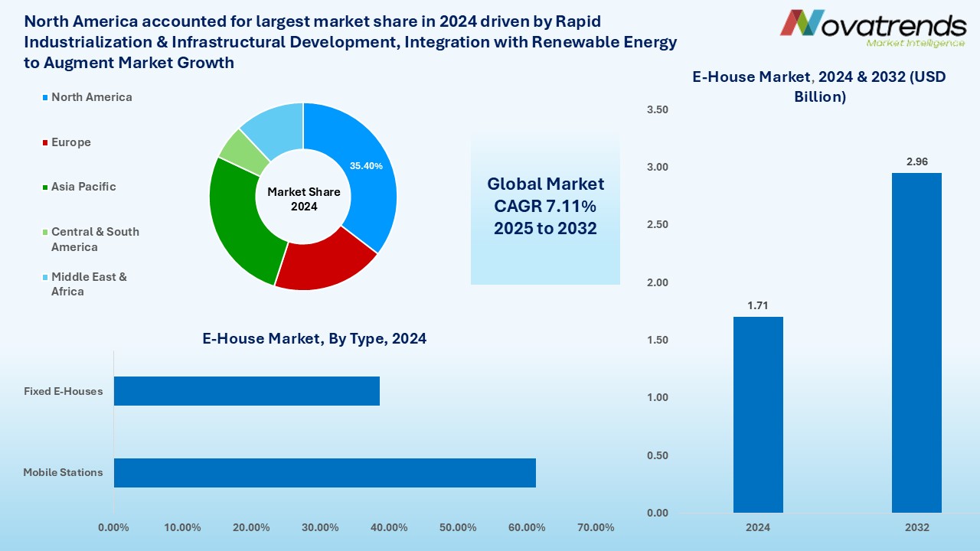Select the red Europe donut segment
Image resolution: width=980 pixels, height=551 pixels.
323,266
